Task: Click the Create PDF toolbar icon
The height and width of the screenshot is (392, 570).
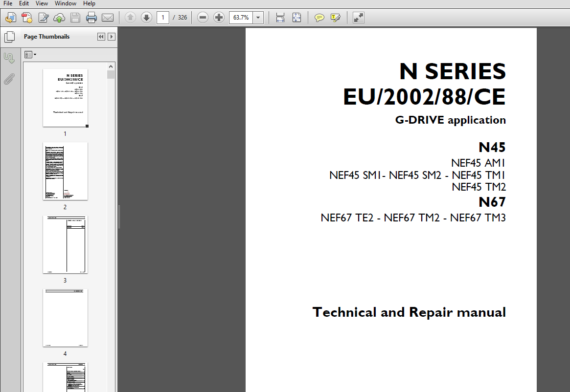Action: (27, 18)
